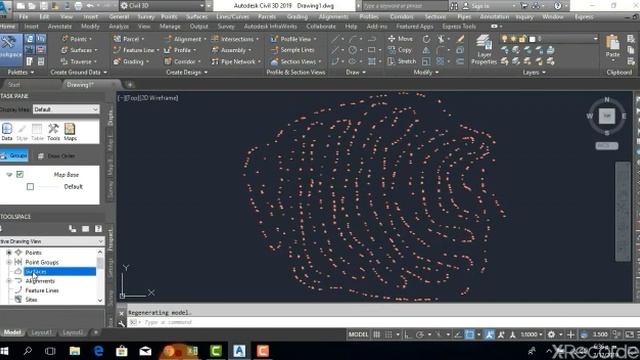The width and height of the screenshot is (640, 360).
Task: Open the Surfaces menu in menu bar
Action: (197, 17)
